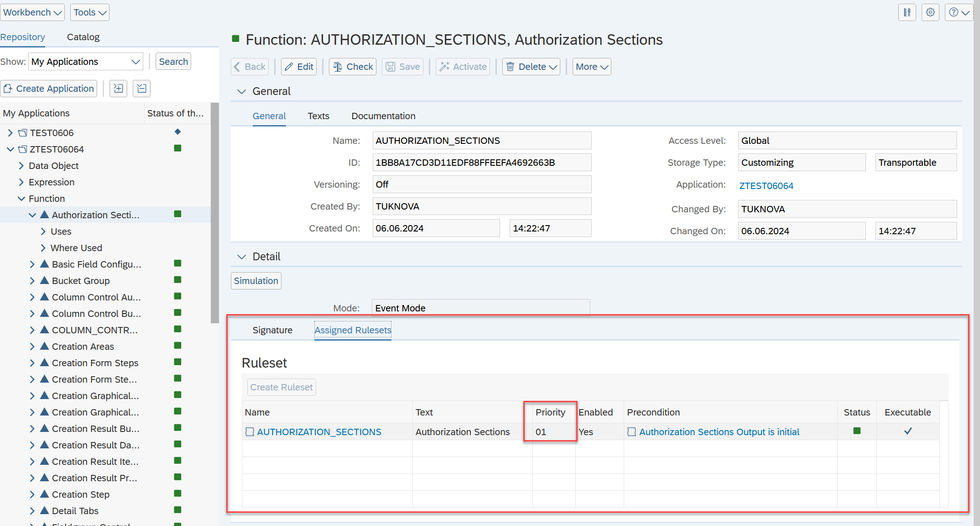
Task: Click the green status square under Ruleset Status
Action: click(x=857, y=431)
